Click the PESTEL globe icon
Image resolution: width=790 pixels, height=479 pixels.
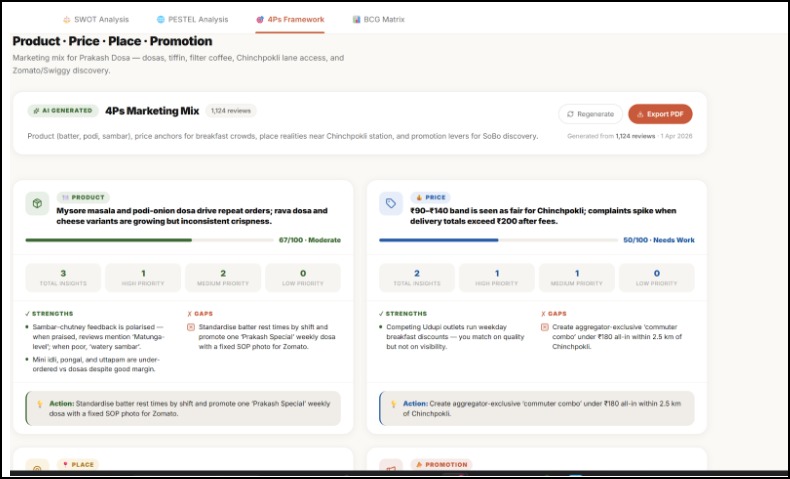click(161, 20)
